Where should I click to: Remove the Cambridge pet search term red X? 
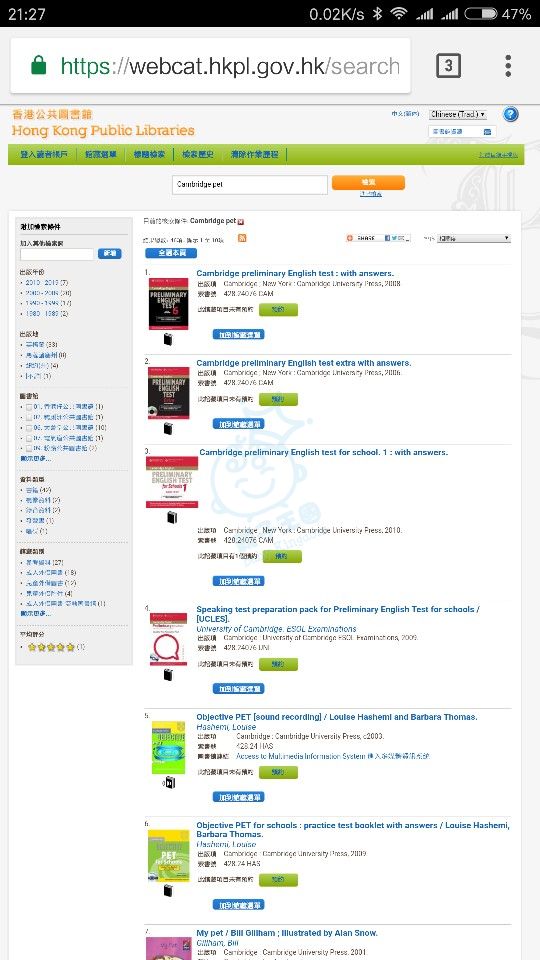tap(241, 221)
